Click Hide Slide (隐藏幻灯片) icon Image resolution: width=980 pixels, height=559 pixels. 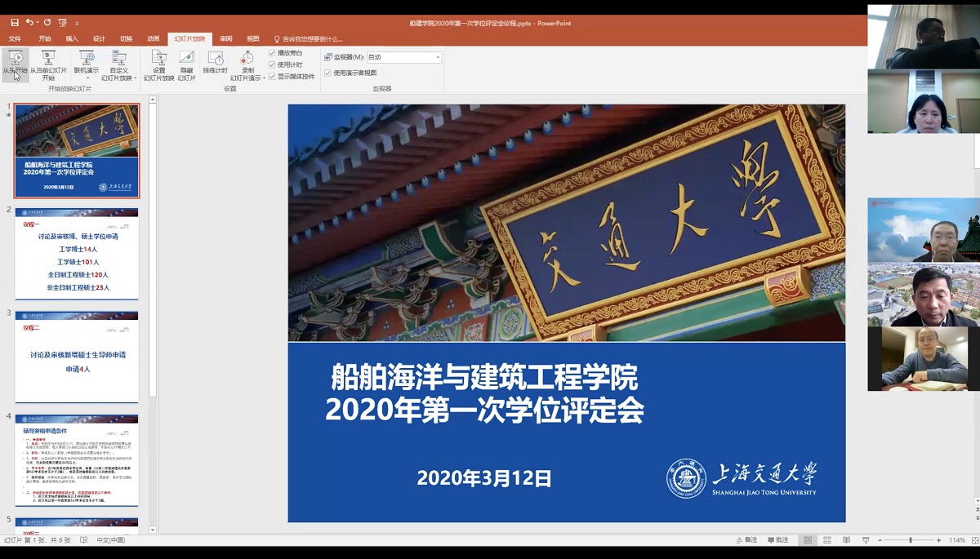(x=186, y=65)
